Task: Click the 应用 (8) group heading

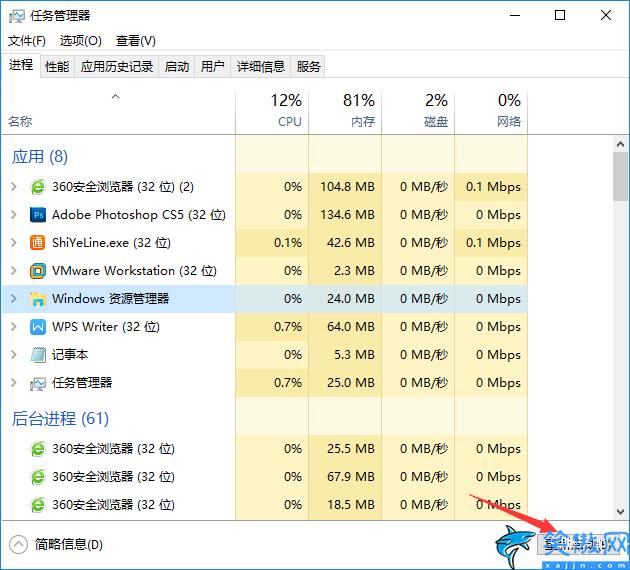Action: pos(40,157)
